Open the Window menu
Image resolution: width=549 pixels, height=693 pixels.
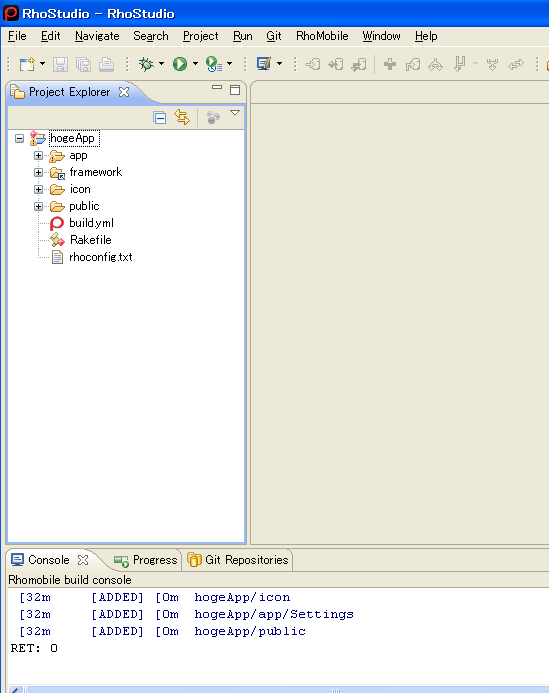tap(381, 36)
